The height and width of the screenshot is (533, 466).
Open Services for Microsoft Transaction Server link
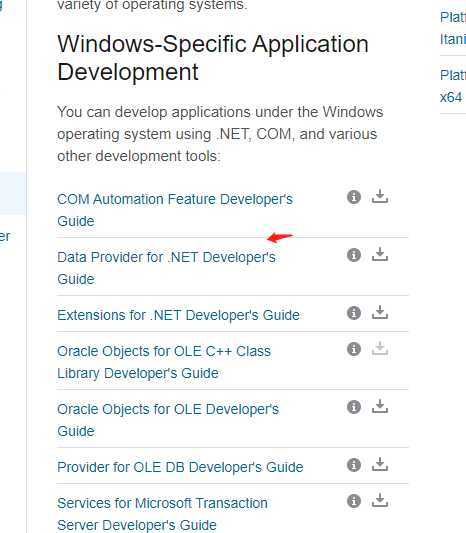(x=162, y=514)
